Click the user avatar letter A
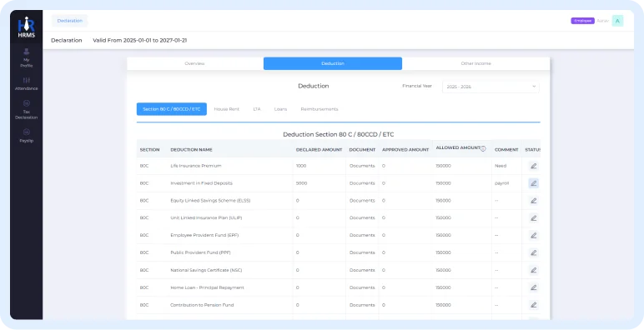The width and height of the screenshot is (644, 330). pos(617,21)
